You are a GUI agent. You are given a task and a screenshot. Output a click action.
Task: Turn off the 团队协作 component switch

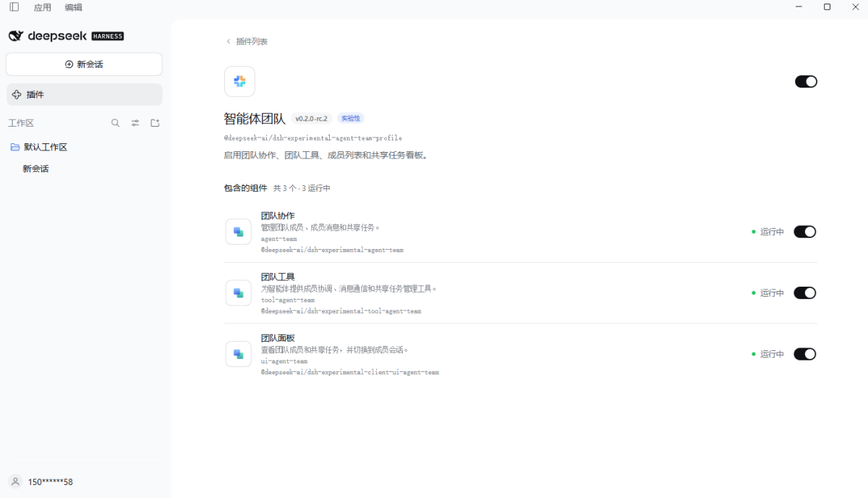(x=805, y=232)
